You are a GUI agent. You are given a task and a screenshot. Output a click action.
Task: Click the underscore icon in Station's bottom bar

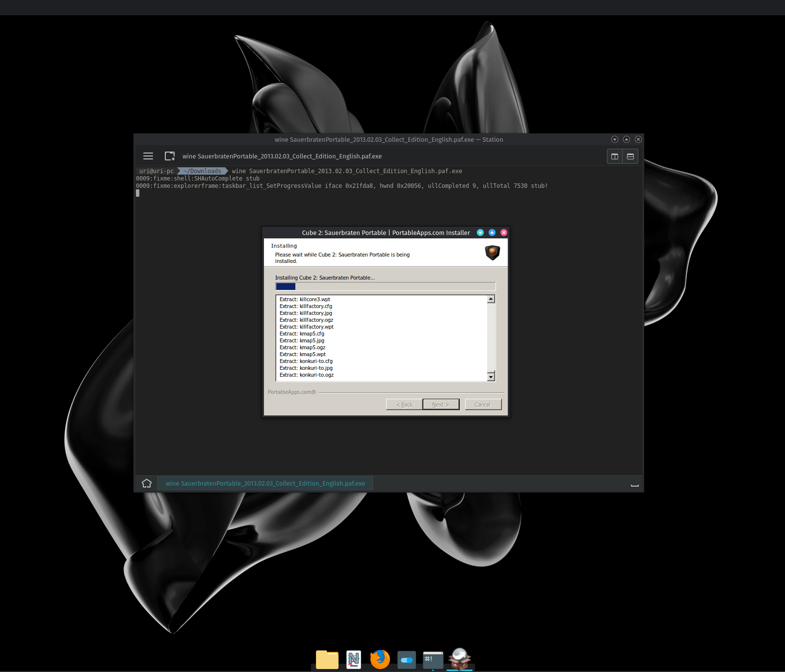[634, 485]
